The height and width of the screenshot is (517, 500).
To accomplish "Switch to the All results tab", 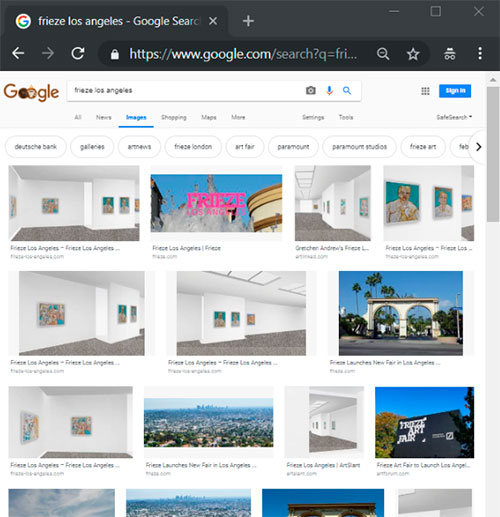I will (x=78, y=117).
